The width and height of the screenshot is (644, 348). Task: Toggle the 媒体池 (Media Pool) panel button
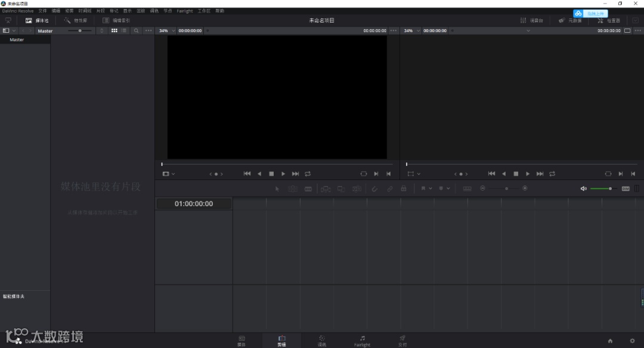[x=37, y=20]
